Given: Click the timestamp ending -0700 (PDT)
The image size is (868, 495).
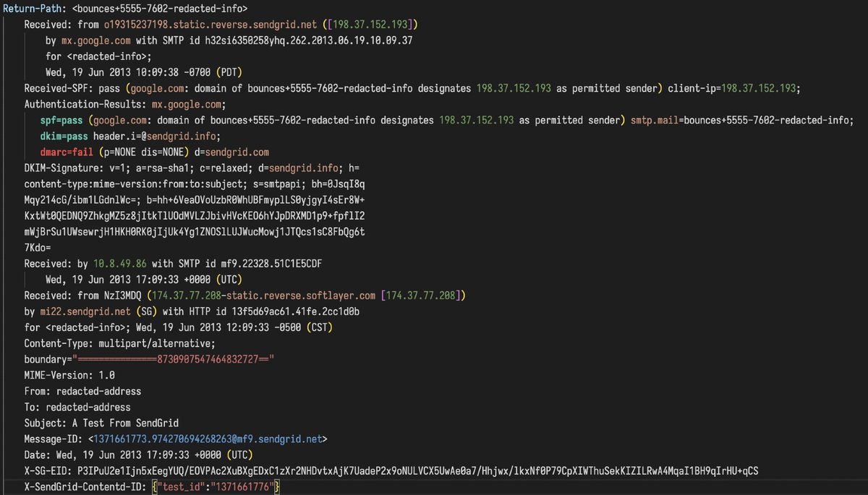Looking at the screenshot, I should (144, 73).
